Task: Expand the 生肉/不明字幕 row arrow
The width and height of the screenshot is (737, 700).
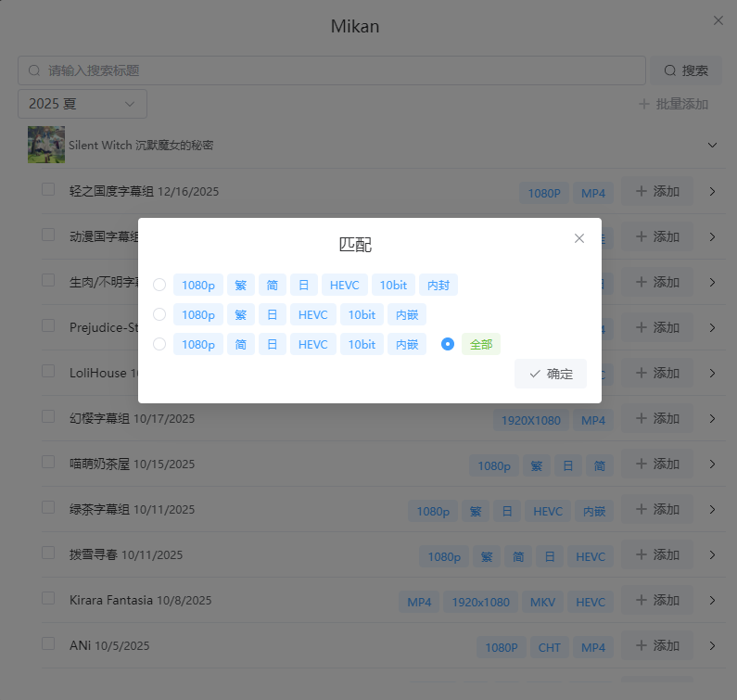Action: click(x=712, y=282)
